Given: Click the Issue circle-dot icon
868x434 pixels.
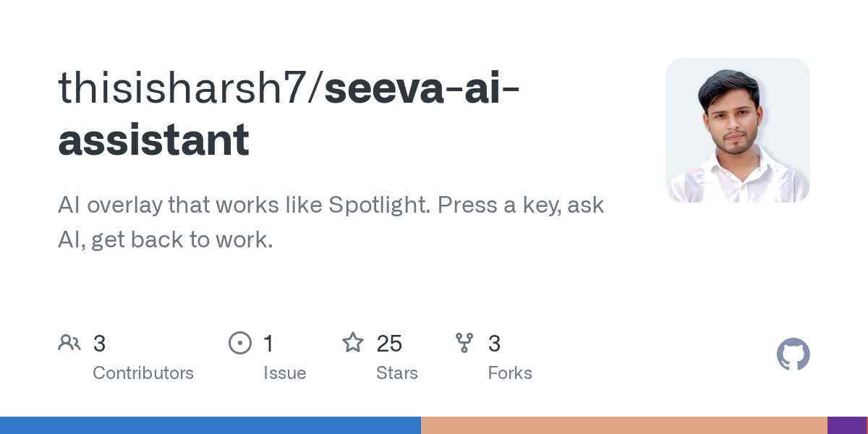Looking at the screenshot, I should tap(239, 343).
